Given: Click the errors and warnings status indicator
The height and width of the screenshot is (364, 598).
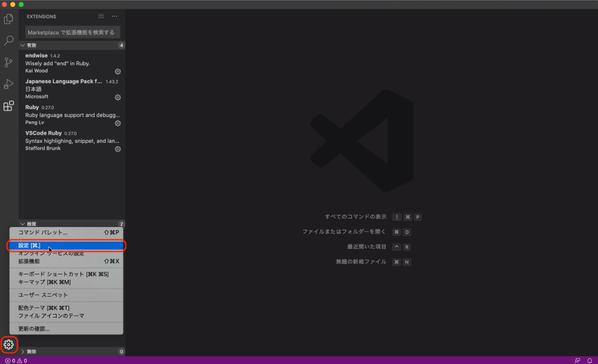Looking at the screenshot, I should [16, 361].
